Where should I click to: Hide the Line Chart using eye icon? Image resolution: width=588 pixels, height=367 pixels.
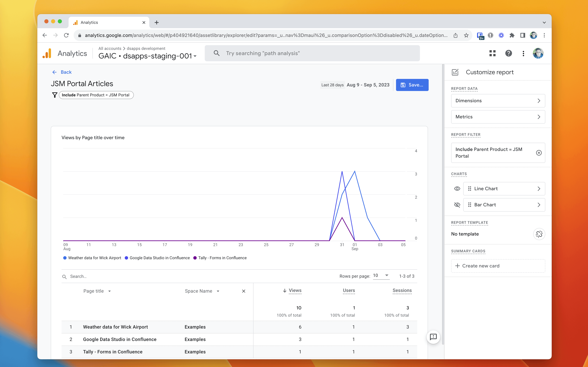[457, 189]
